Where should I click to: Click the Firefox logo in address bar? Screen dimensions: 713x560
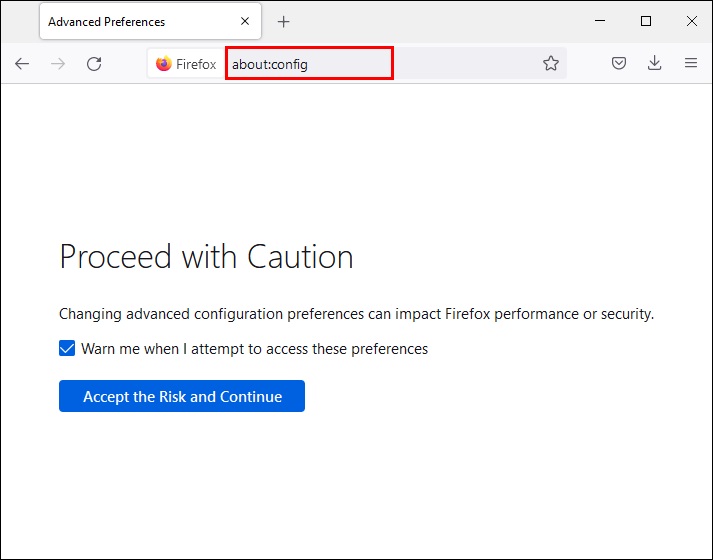click(x=164, y=64)
